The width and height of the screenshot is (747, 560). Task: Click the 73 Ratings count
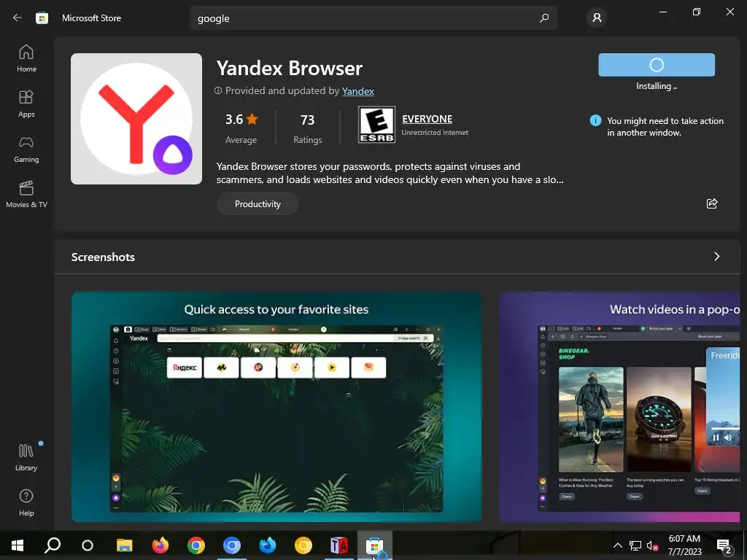coord(307,128)
